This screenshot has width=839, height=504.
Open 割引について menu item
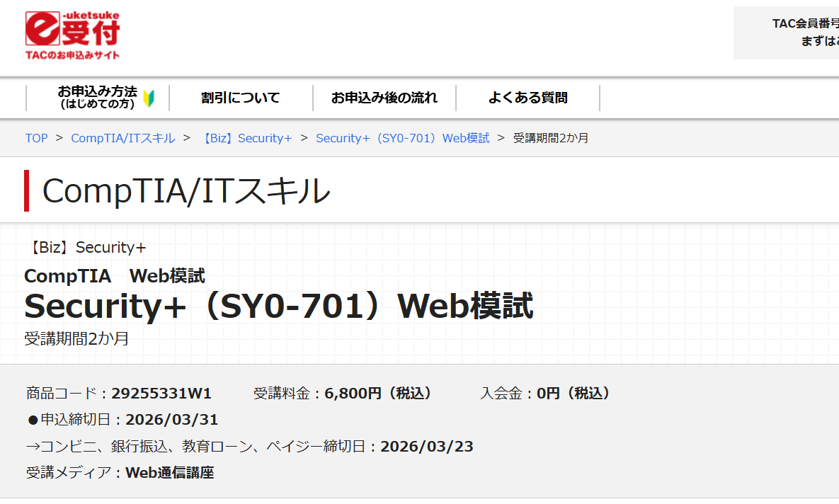pyautogui.click(x=241, y=98)
